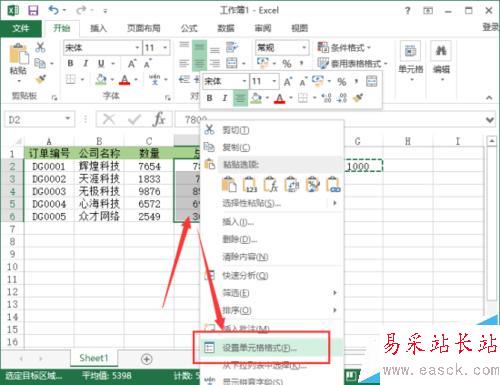500x385 pixels.
Task: Toggle ribbon Center horizontal alignment button
Action: click(x=199, y=63)
